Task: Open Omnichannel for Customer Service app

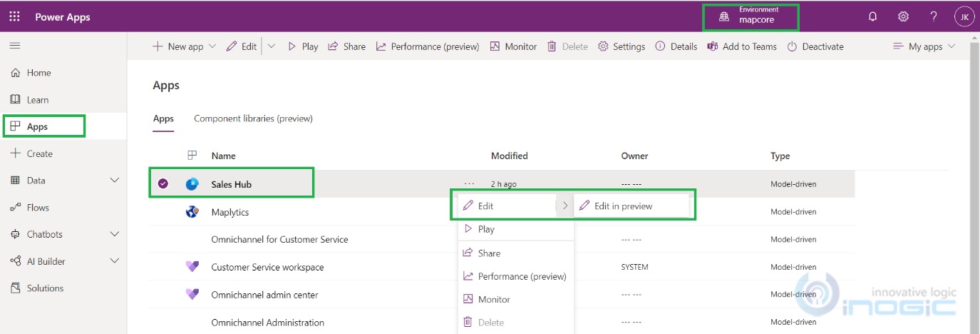Action: pos(279,239)
